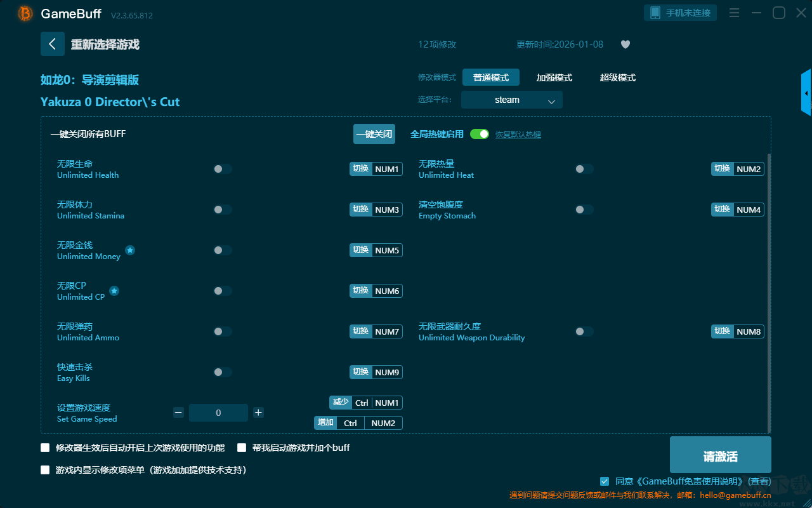Go back using the arrow button
This screenshot has width=812, height=508.
click(x=53, y=44)
